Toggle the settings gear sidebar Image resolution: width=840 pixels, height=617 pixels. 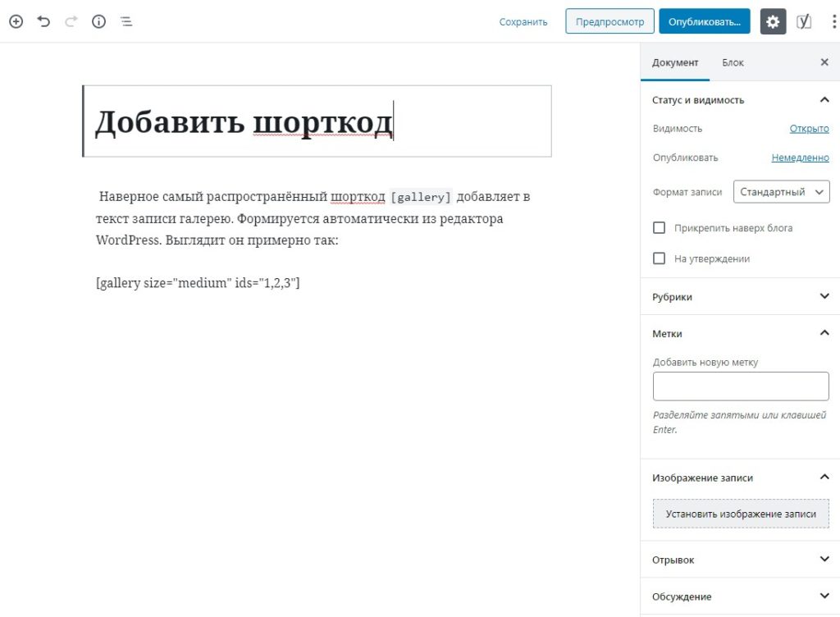[772, 22]
